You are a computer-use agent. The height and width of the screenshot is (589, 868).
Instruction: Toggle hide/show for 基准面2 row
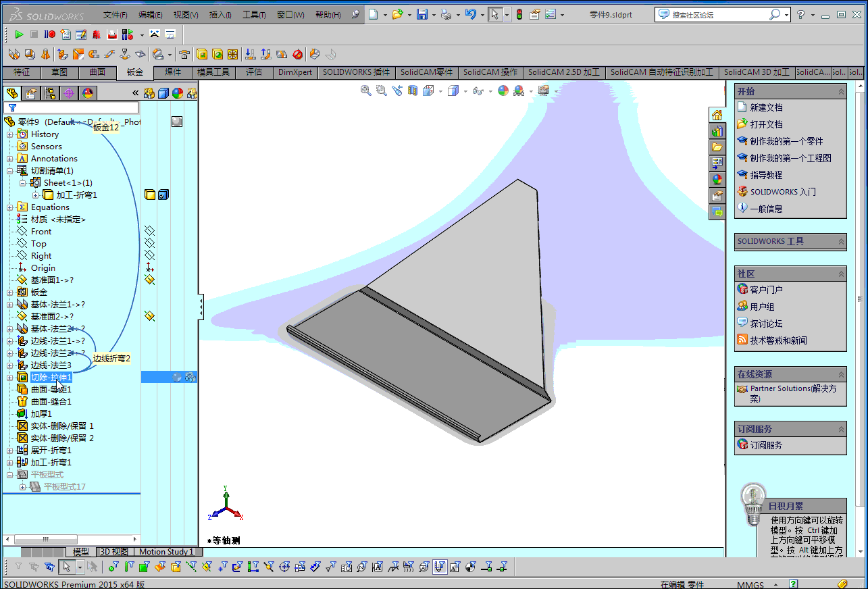[x=150, y=316]
